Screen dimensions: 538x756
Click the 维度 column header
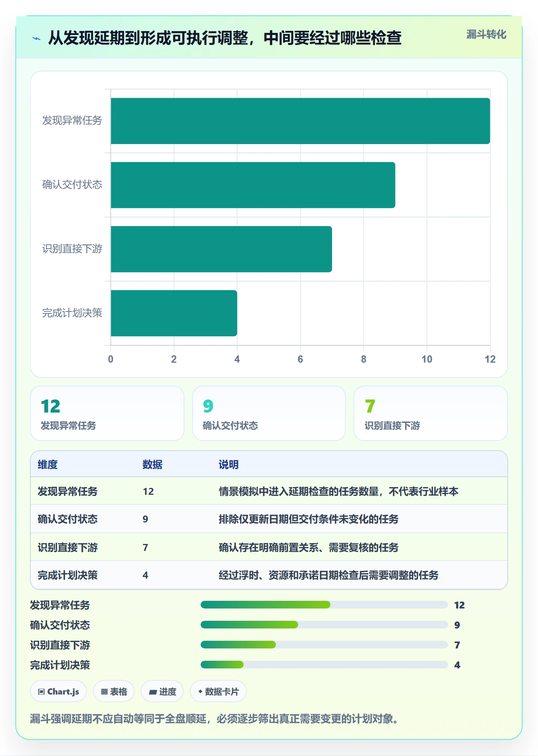(x=48, y=464)
